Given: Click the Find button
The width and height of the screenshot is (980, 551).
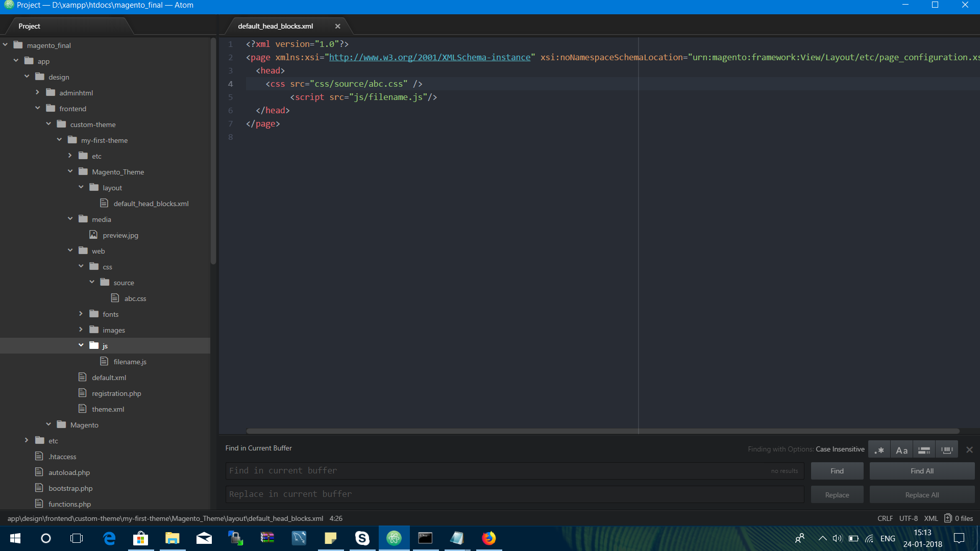Looking at the screenshot, I should click(837, 471).
